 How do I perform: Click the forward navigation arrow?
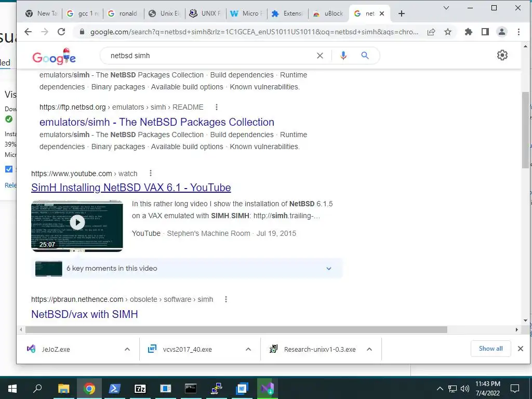click(x=45, y=32)
